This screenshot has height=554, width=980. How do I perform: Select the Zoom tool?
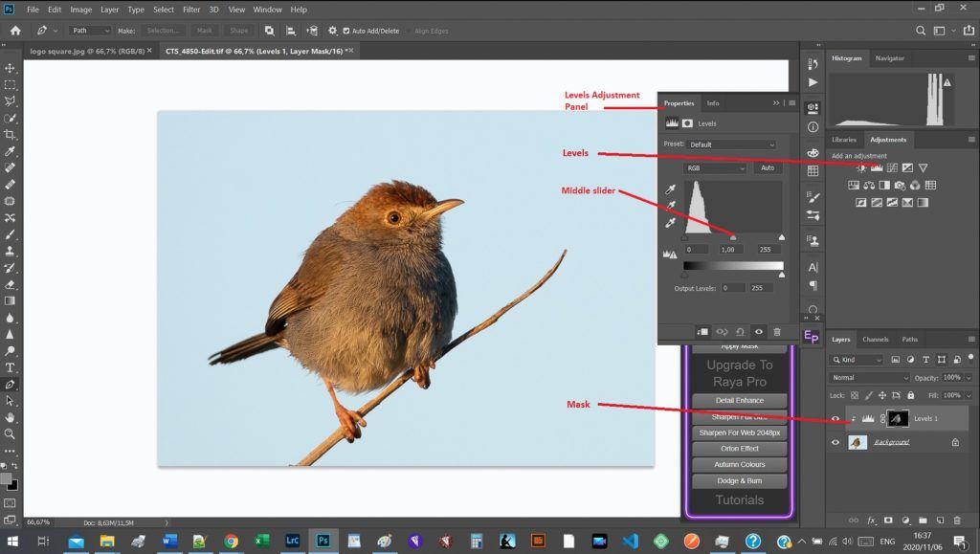click(x=10, y=433)
